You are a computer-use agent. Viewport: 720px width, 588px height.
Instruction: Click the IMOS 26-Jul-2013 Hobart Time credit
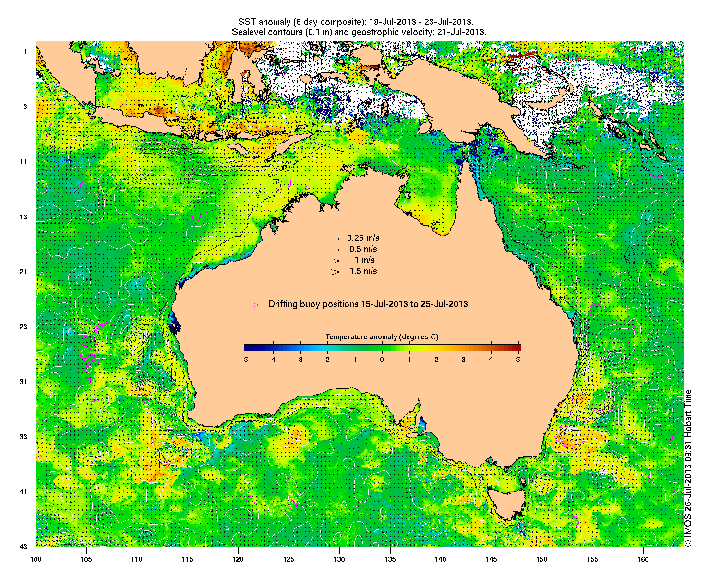(688, 468)
